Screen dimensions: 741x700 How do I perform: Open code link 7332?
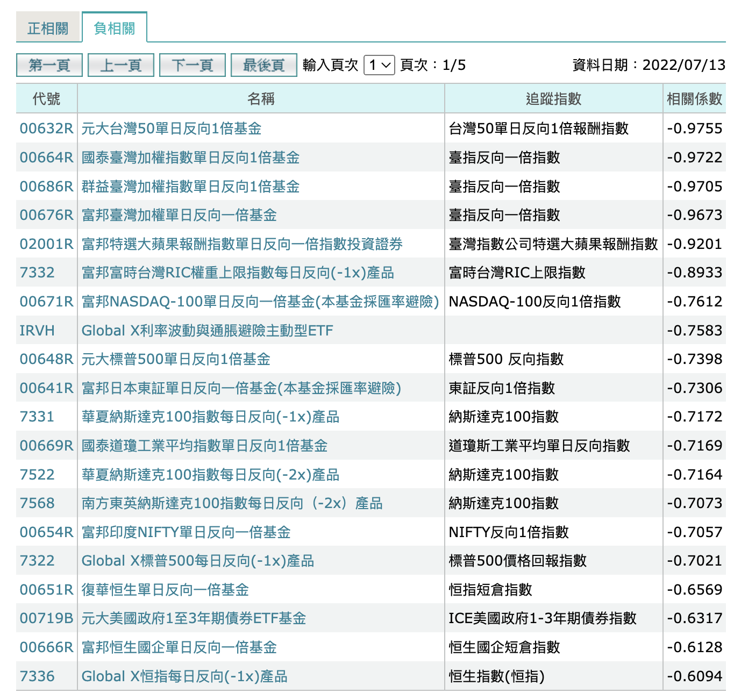(37, 273)
